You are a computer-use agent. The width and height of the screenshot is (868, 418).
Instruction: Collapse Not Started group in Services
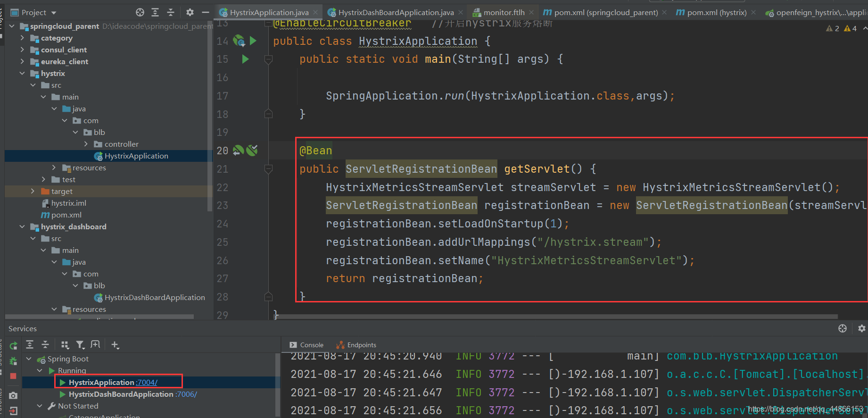coord(40,406)
